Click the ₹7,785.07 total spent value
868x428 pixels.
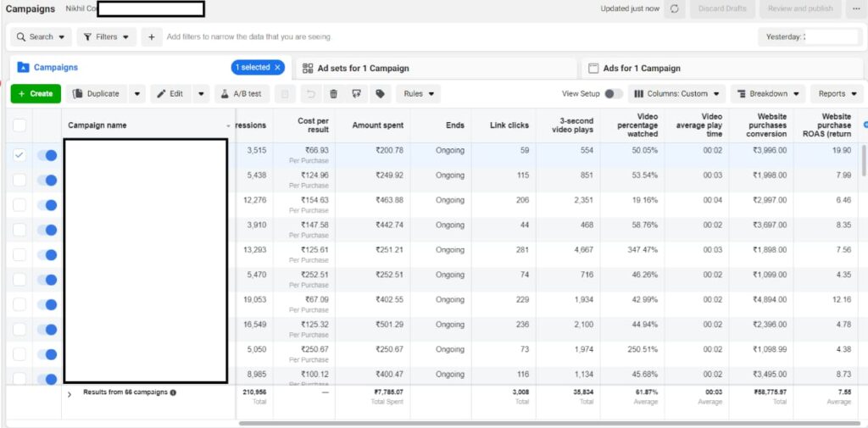click(388, 392)
